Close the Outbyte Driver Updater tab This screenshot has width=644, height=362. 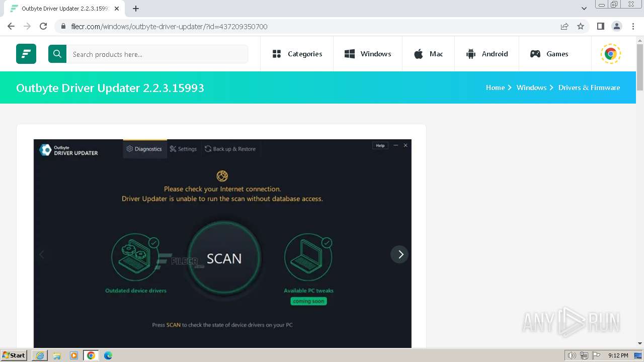coord(117,9)
